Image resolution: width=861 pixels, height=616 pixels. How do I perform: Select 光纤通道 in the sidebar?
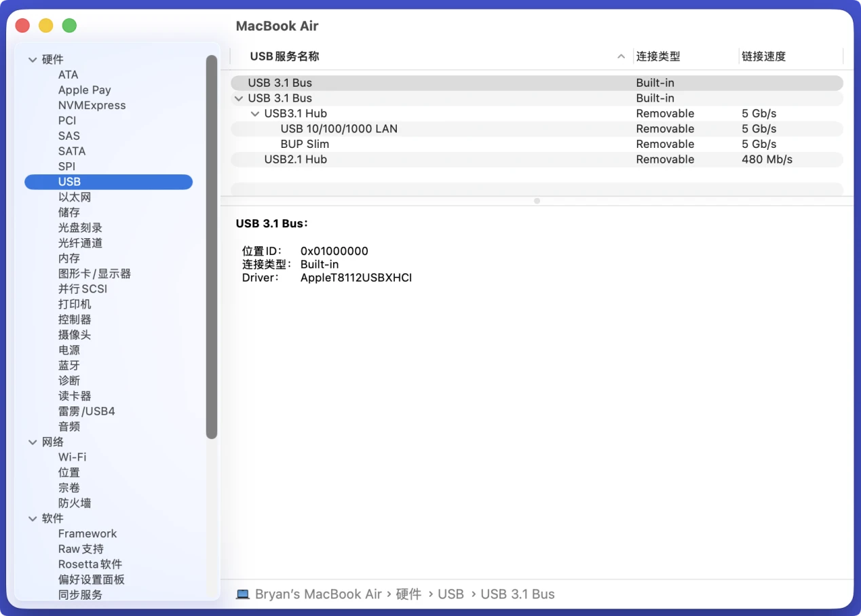(x=80, y=243)
